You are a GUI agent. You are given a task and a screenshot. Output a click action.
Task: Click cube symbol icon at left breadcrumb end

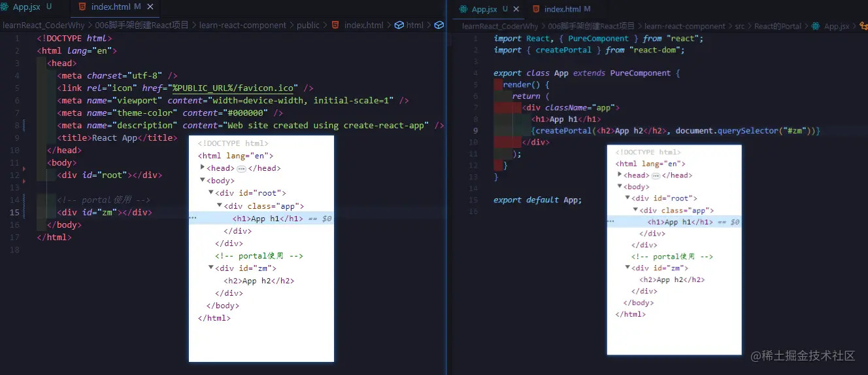tap(439, 26)
